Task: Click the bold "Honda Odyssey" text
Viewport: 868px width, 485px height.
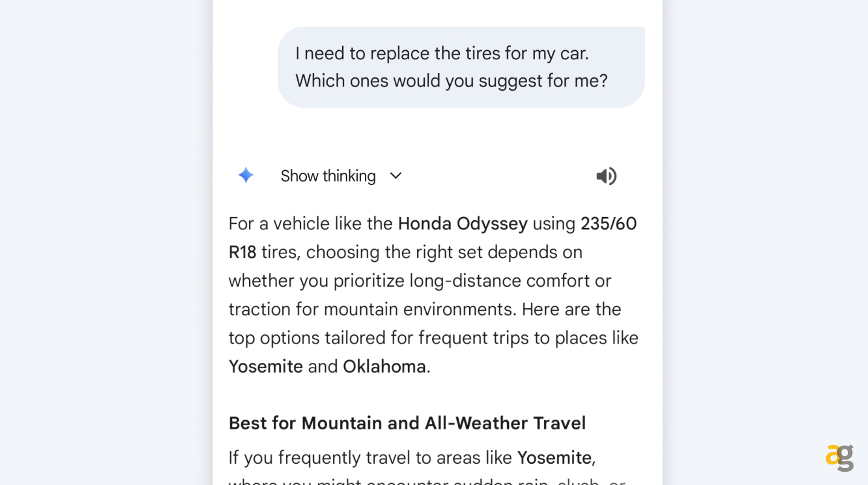Action: click(x=462, y=224)
